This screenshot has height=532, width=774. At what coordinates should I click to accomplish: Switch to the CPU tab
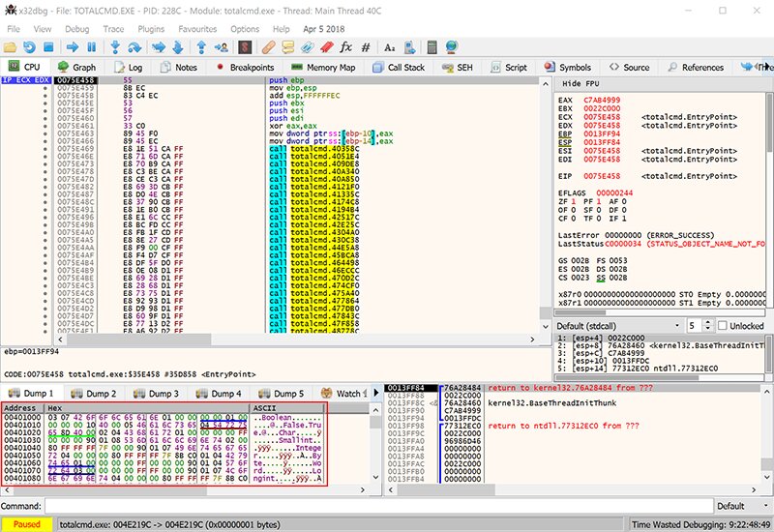pos(25,67)
